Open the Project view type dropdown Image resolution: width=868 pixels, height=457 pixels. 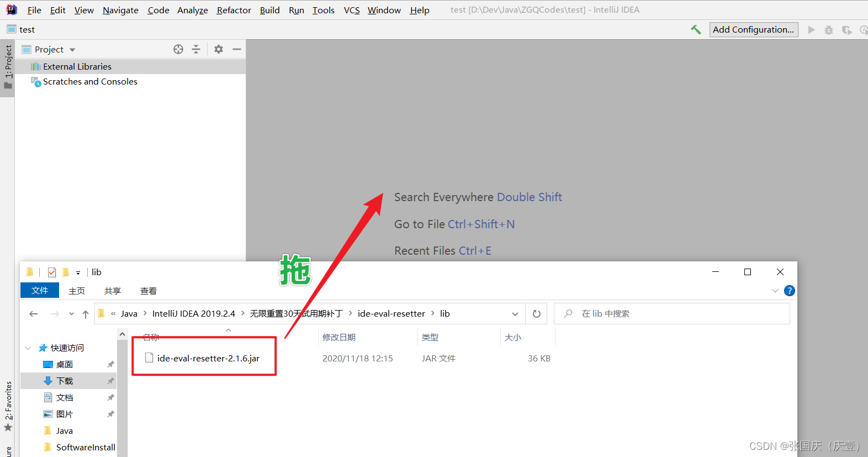pos(72,50)
